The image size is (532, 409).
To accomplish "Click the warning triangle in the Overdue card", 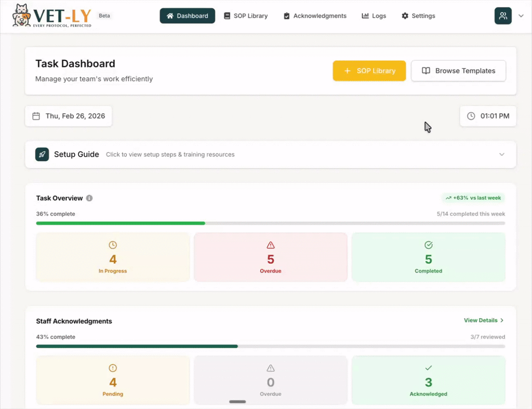I will (x=270, y=245).
